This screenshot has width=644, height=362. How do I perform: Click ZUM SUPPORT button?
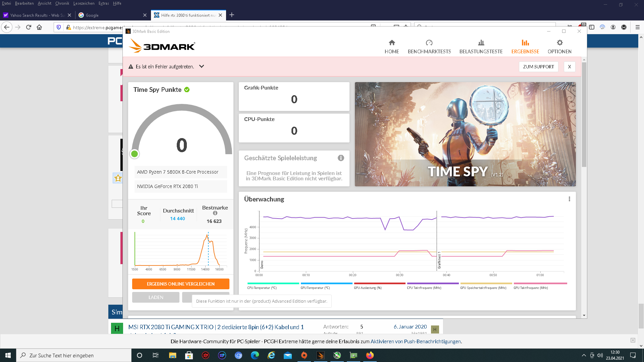(538, 67)
